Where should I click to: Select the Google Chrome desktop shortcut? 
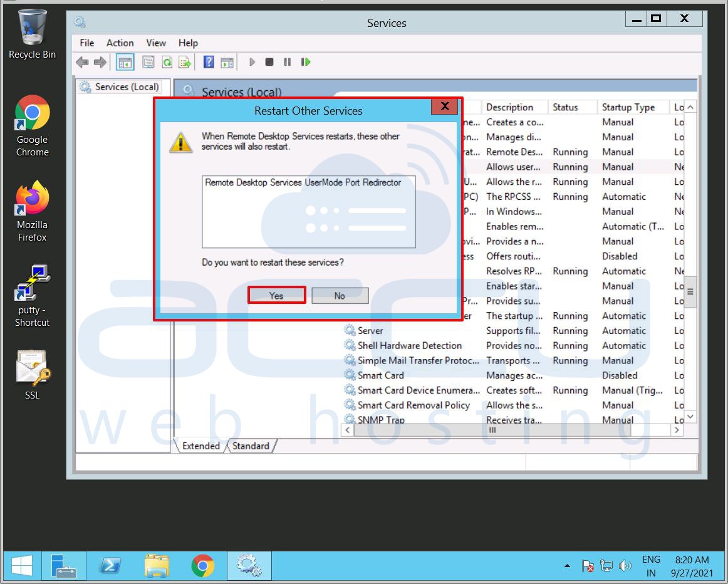tap(32, 127)
